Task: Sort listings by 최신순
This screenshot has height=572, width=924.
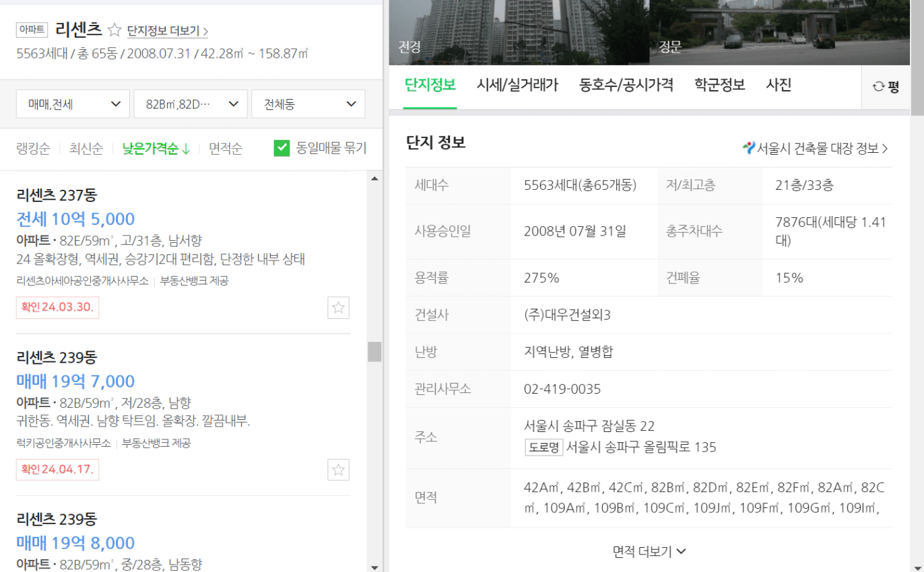Action: click(86, 149)
